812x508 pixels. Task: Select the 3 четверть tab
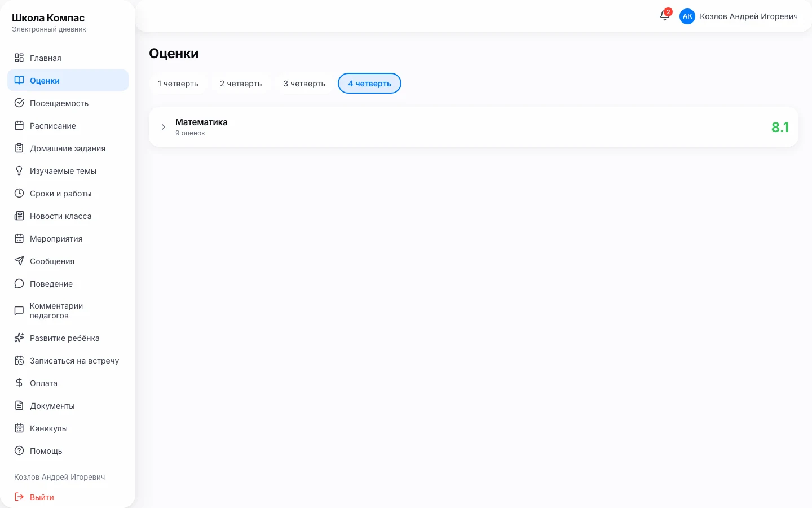[304, 84]
